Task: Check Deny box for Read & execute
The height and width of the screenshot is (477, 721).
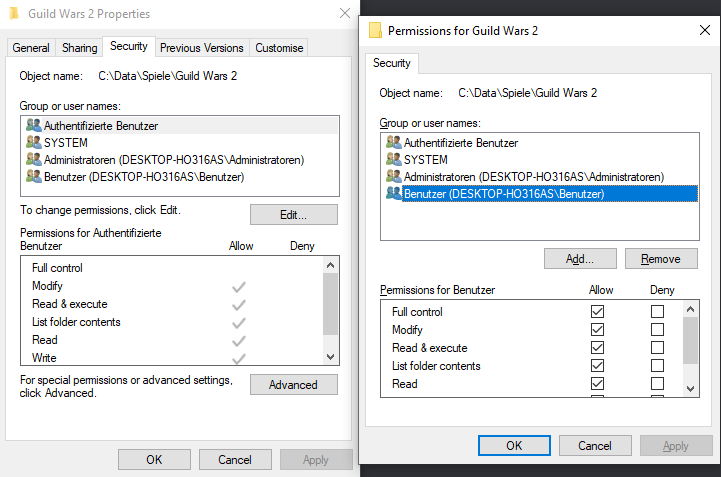Action: [658, 347]
